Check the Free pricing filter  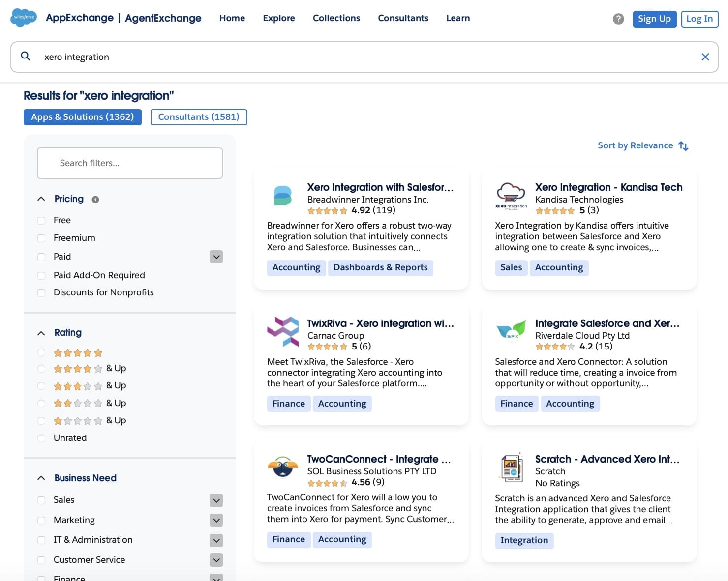click(x=42, y=221)
